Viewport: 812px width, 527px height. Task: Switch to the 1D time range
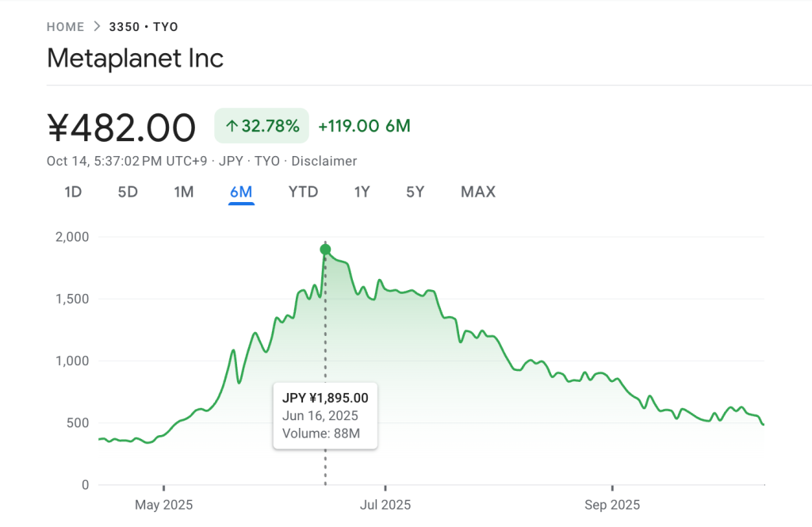pyautogui.click(x=73, y=192)
